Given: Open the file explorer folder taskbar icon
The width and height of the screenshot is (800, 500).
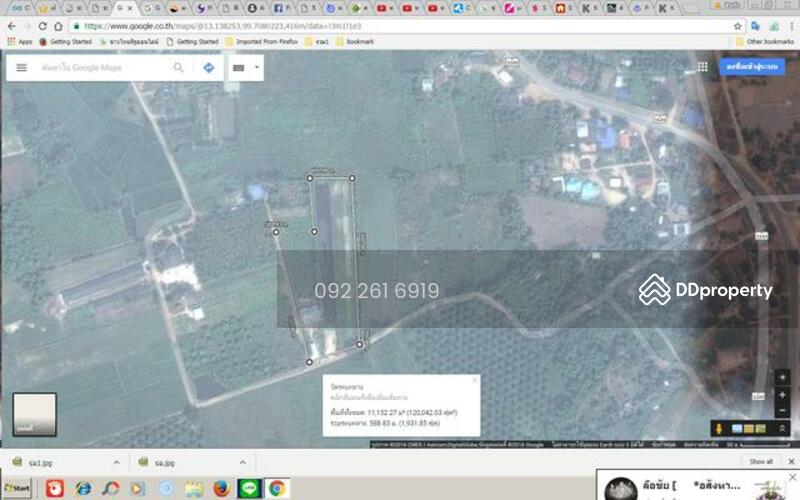Looking at the screenshot, I should [x=194, y=488].
